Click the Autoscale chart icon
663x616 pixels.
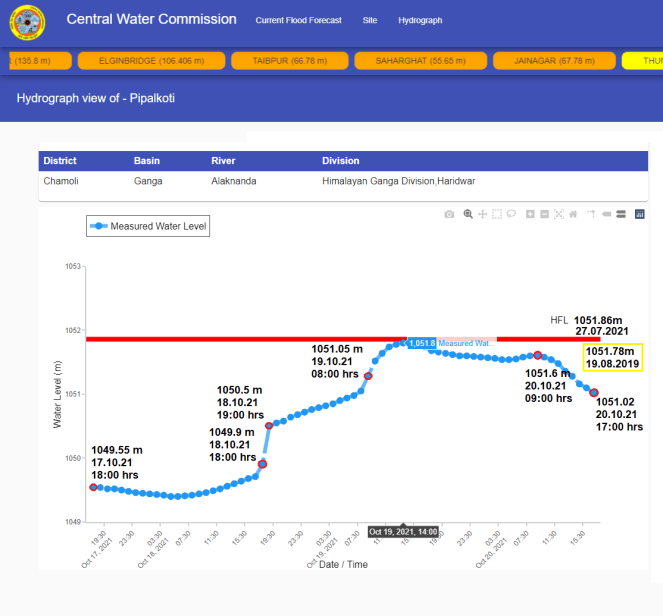(558, 214)
